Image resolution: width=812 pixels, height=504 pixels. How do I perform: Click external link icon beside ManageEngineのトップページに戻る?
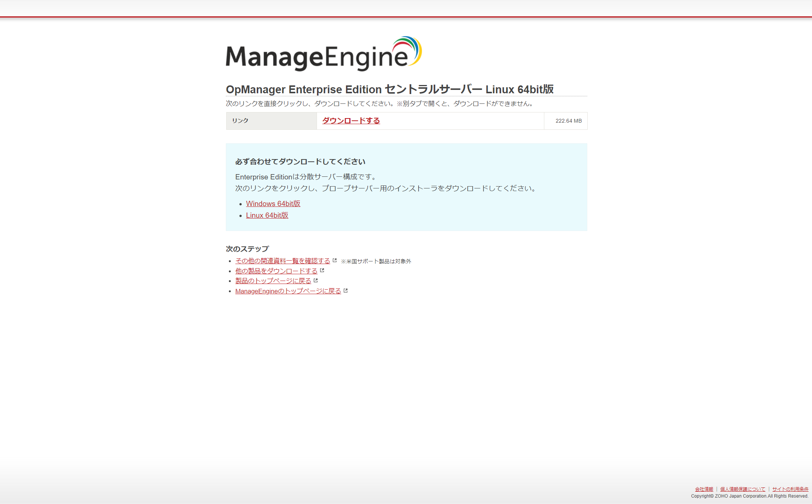coord(346,290)
